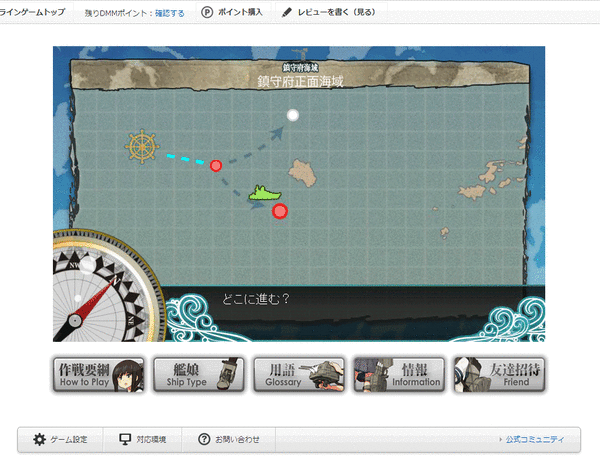600x473 pixels.
Task: Click the question mark icon beside お問い合わせ
Action: 204,439
